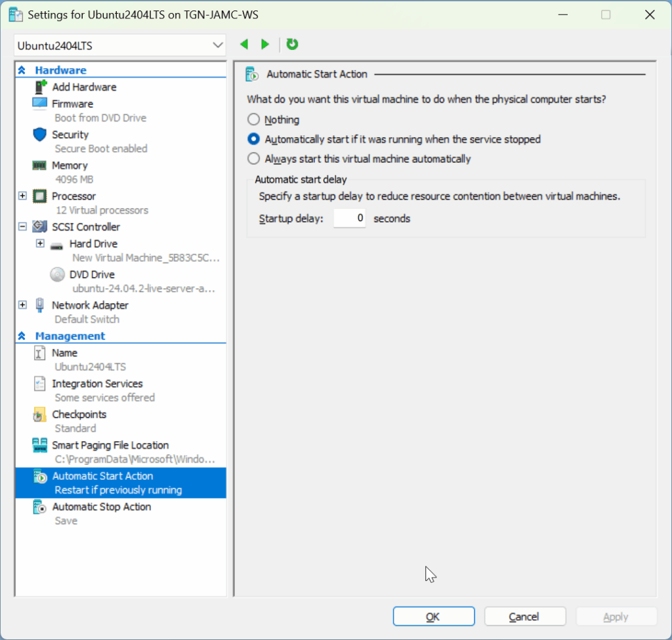Click the 'Secure Boot enabled' text
Screen dimensions: 672x640
(100, 149)
